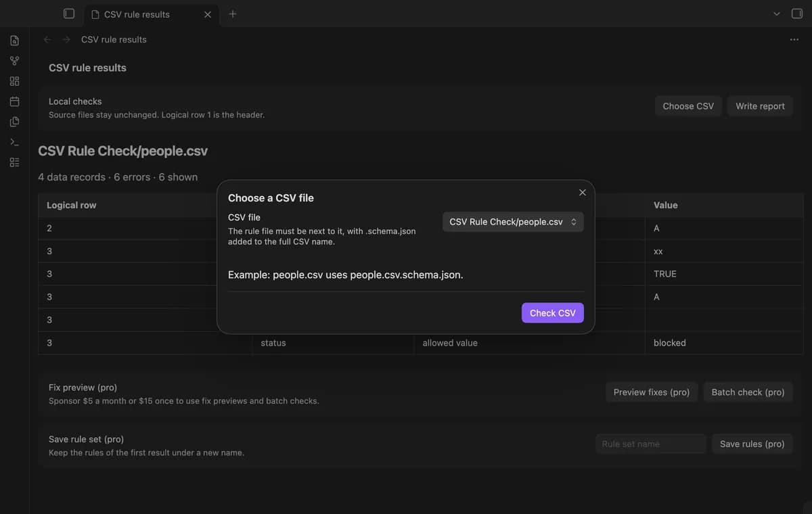Click the 'Choose a CSV file' dialog title
Viewport: 812px width, 514px height.
coord(271,198)
